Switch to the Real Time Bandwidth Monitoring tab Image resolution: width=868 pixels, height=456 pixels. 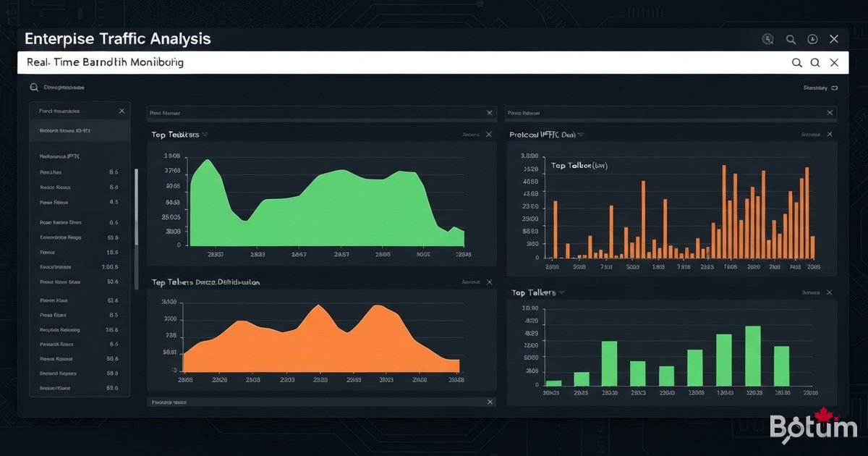click(x=106, y=62)
